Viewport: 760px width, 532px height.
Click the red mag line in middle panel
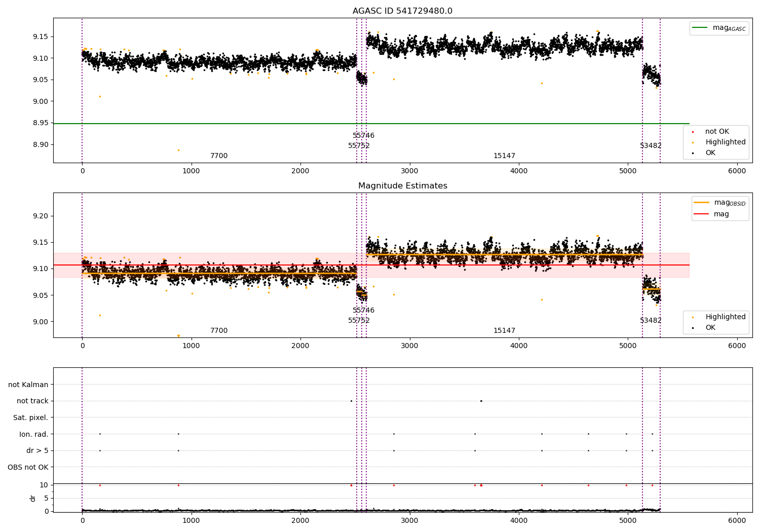pyautogui.click(x=371, y=265)
